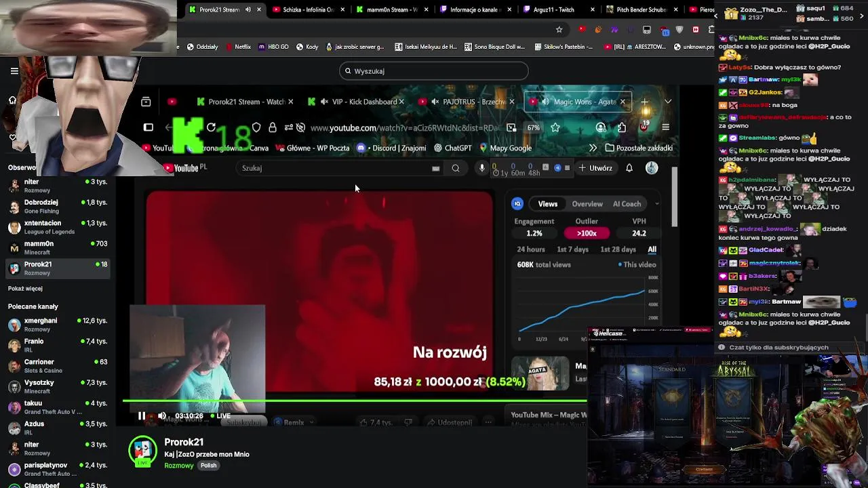Open takuu Grand Theft Auto channel

(58, 407)
